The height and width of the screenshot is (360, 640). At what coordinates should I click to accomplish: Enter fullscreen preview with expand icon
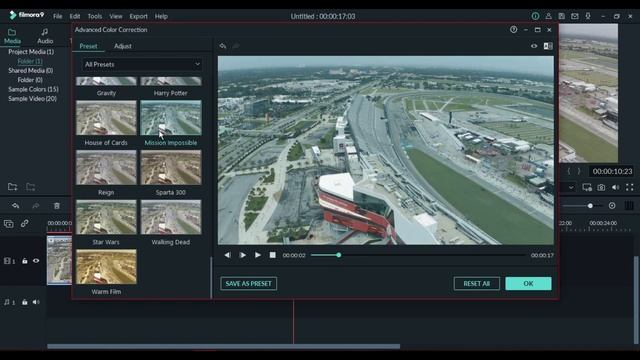coord(630,187)
